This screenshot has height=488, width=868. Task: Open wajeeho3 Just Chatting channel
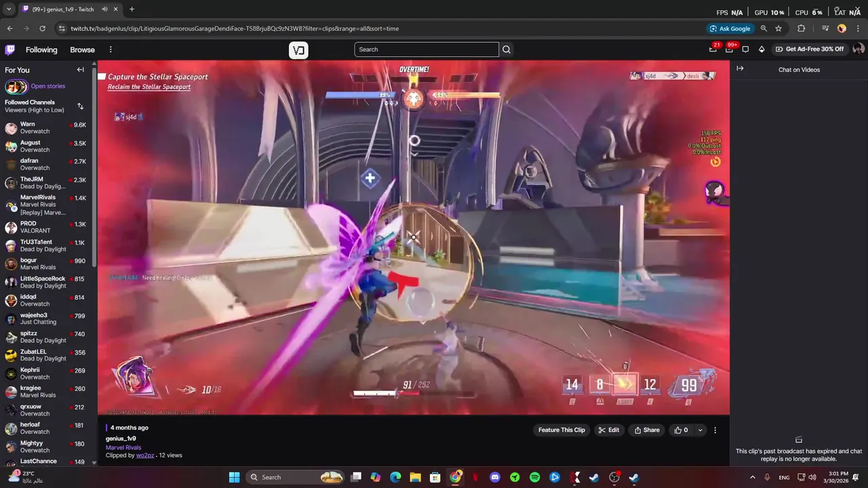pyautogui.click(x=46, y=319)
